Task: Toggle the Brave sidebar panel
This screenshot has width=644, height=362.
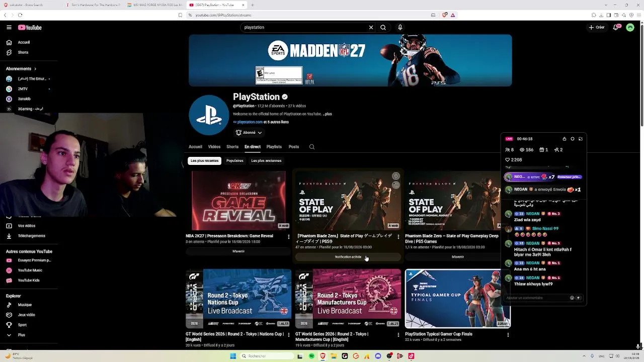Action: coord(609,15)
